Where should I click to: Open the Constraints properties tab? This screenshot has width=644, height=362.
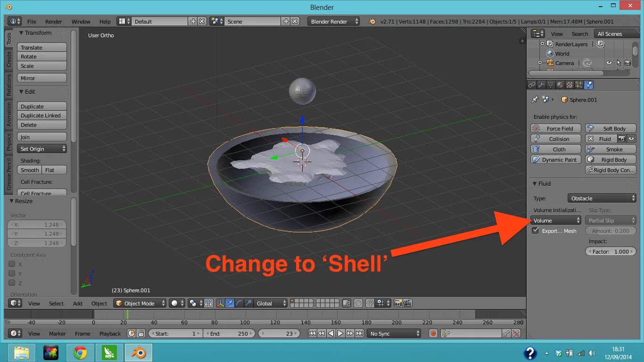click(x=532, y=85)
